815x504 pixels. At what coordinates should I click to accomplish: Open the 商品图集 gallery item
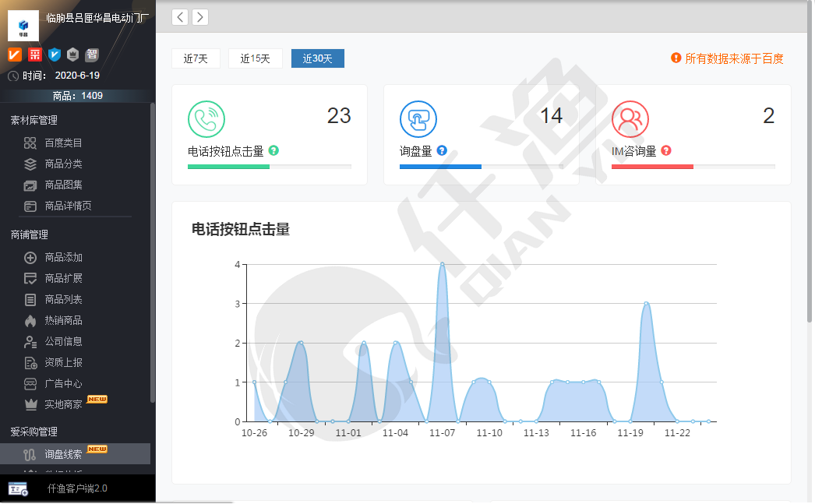pyautogui.click(x=62, y=185)
